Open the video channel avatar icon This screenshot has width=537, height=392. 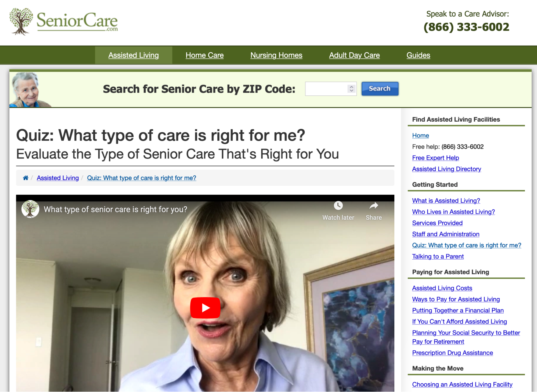point(30,209)
